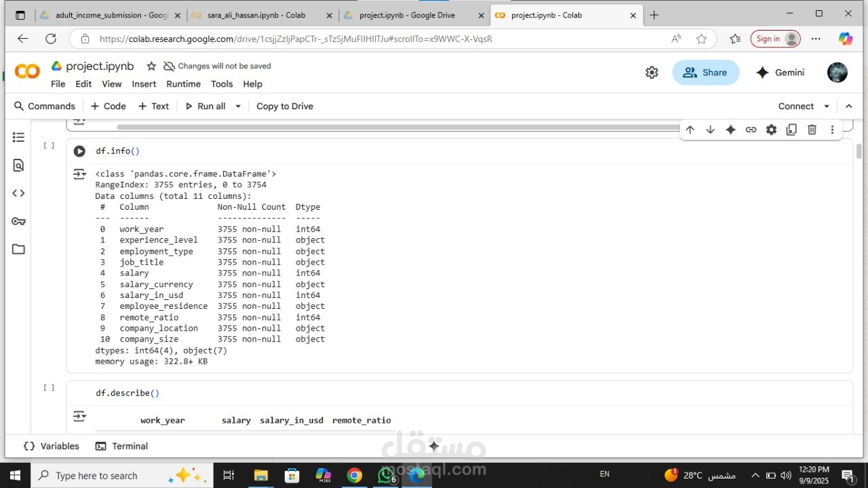Add a new Text cell

[153, 107]
